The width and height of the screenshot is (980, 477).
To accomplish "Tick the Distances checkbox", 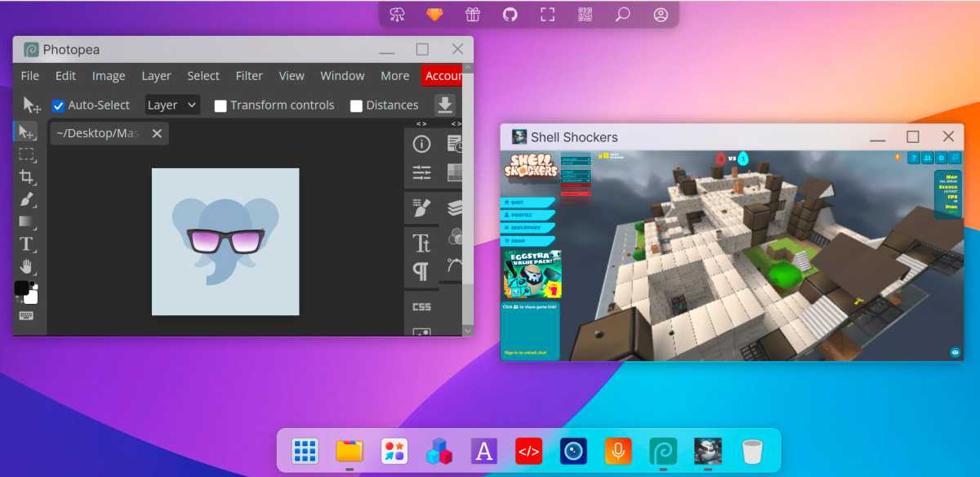I will [356, 105].
